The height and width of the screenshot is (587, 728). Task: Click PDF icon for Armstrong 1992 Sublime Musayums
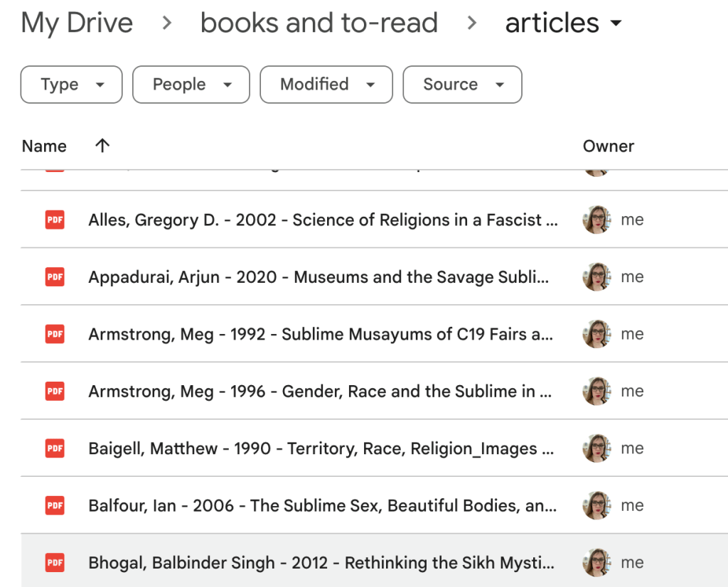coord(55,334)
